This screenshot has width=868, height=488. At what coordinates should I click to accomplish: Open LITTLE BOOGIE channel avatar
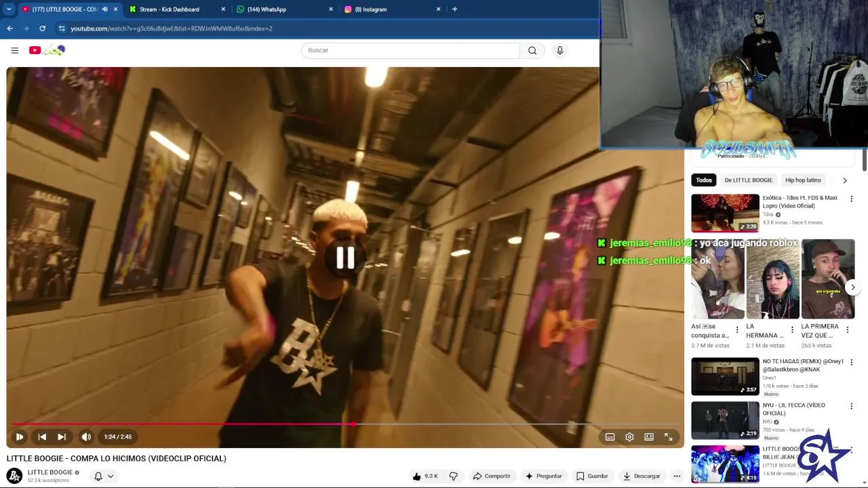point(14,476)
